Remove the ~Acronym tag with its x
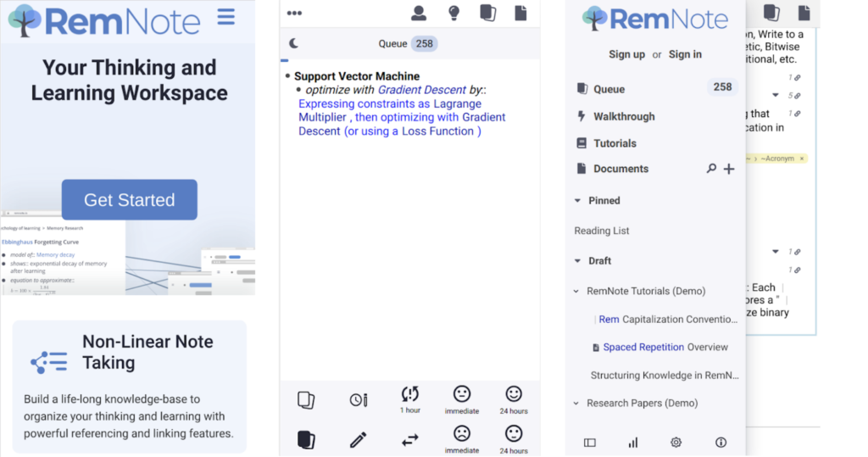Viewport: 868px width, 457px height. [x=802, y=159]
